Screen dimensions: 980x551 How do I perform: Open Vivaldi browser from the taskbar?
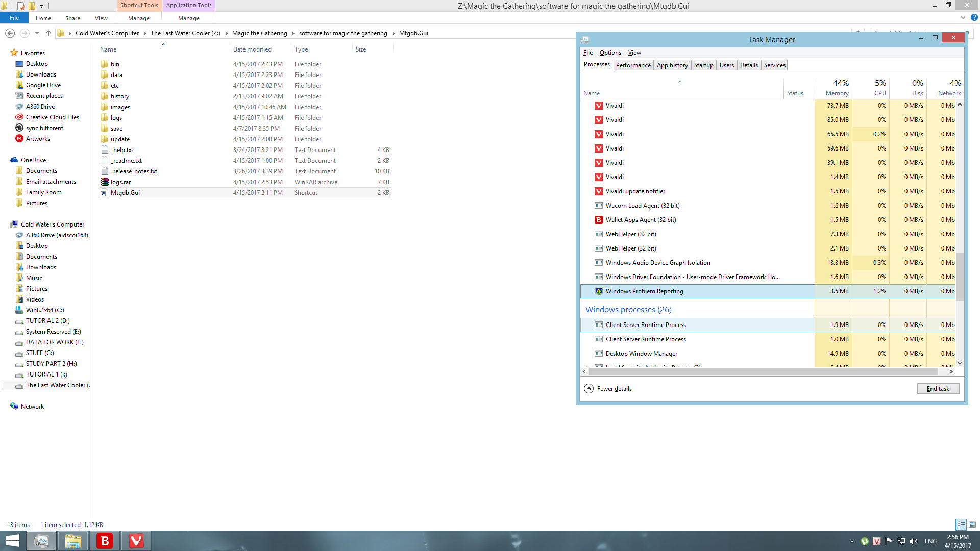click(136, 541)
